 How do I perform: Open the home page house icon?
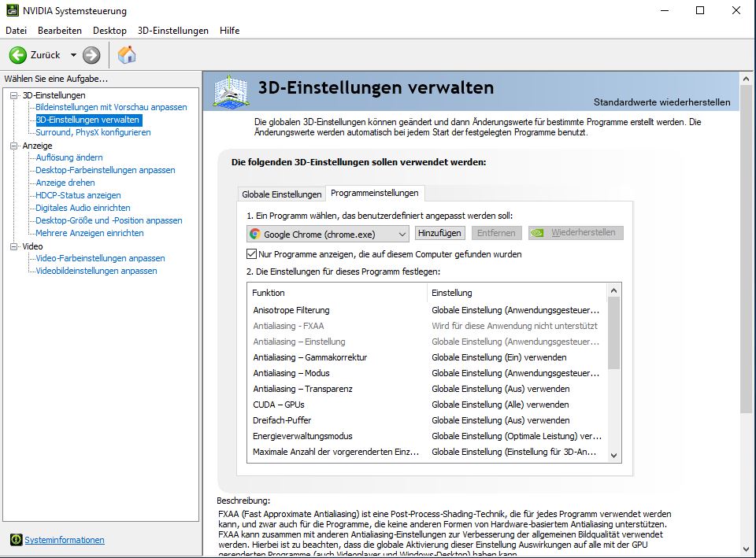point(127,55)
